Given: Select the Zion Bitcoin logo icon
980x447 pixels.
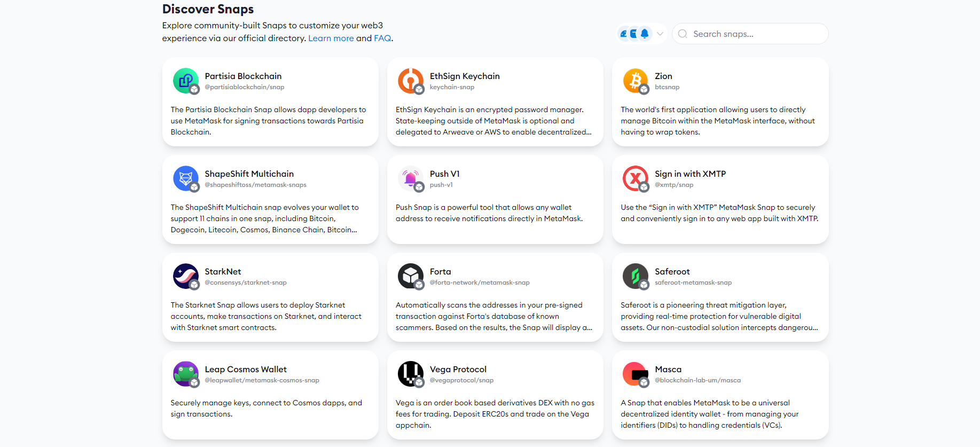Looking at the screenshot, I should (x=636, y=81).
